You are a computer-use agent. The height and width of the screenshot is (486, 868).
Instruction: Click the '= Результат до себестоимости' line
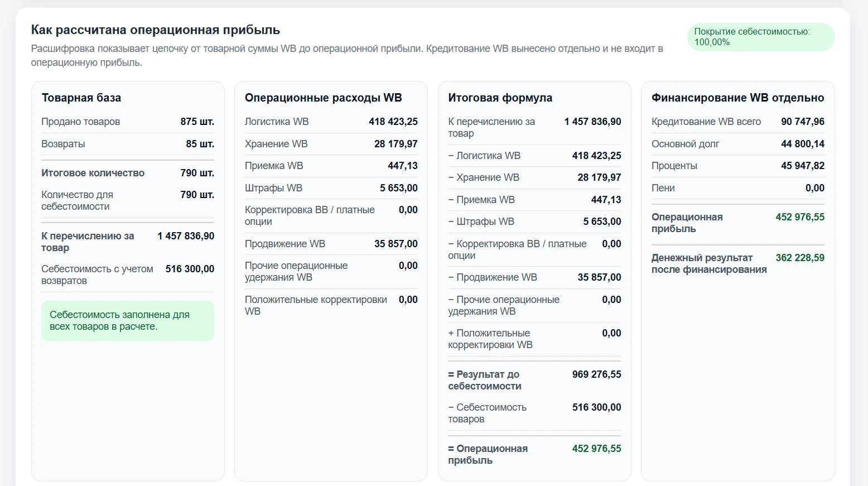(485, 380)
